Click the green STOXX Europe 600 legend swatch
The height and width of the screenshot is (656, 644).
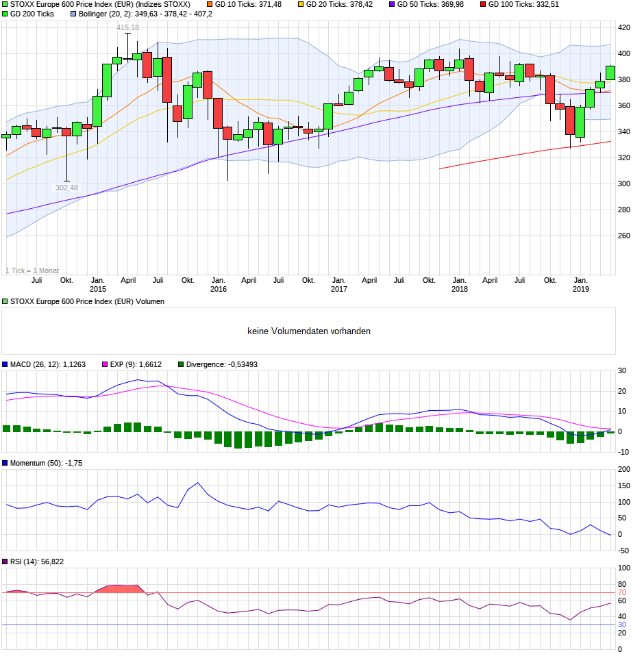click(x=5, y=5)
